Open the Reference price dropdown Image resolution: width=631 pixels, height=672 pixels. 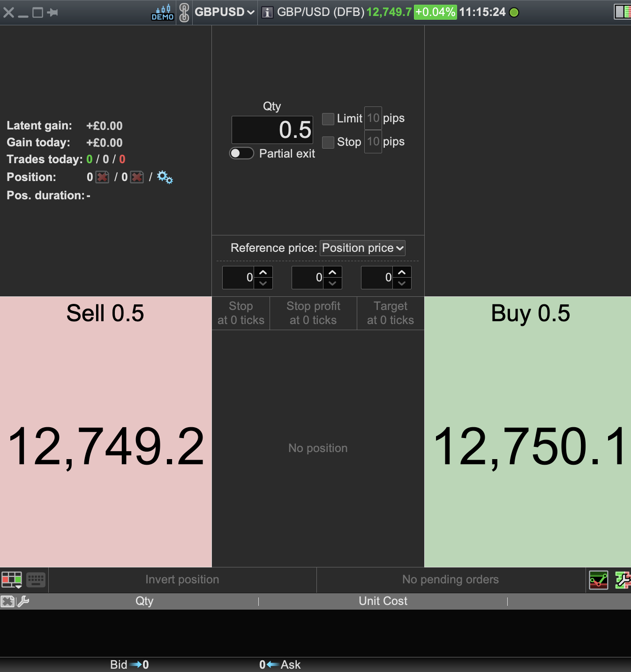pos(362,248)
